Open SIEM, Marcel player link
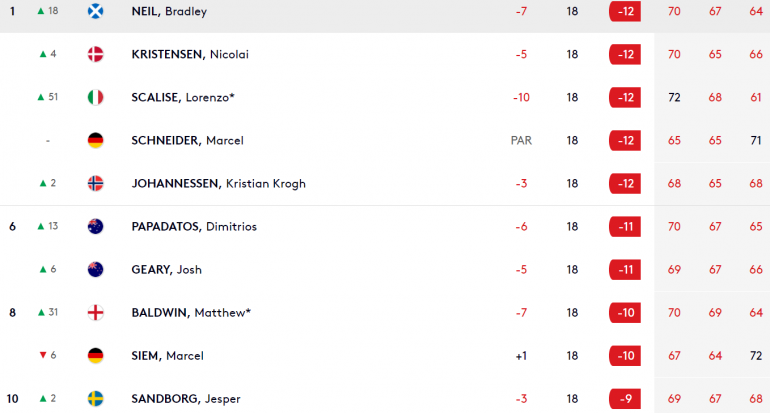 (167, 356)
